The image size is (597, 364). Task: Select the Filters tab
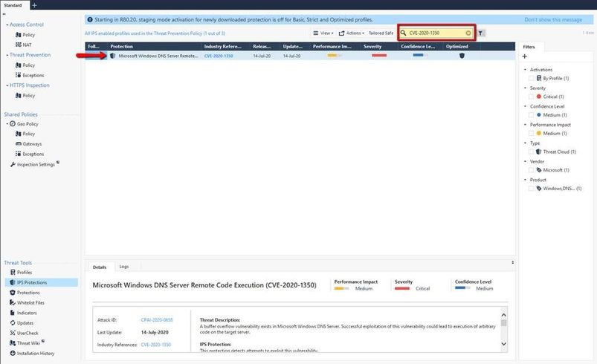point(529,47)
